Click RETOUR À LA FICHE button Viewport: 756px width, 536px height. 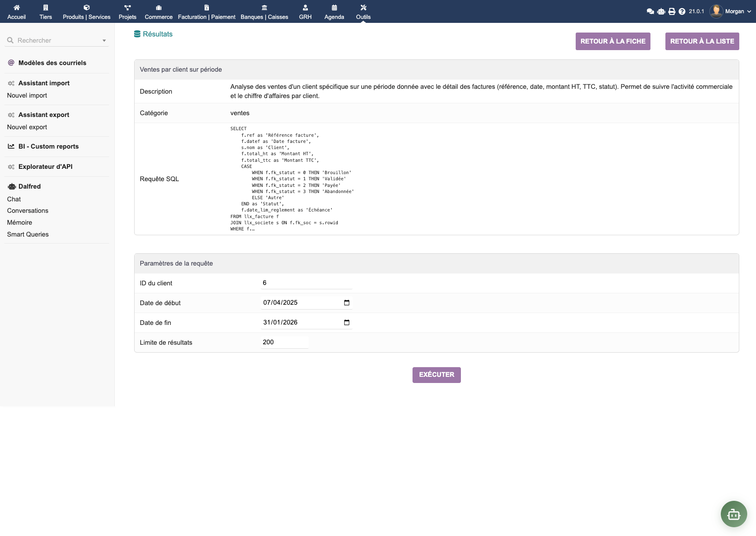pyautogui.click(x=613, y=41)
